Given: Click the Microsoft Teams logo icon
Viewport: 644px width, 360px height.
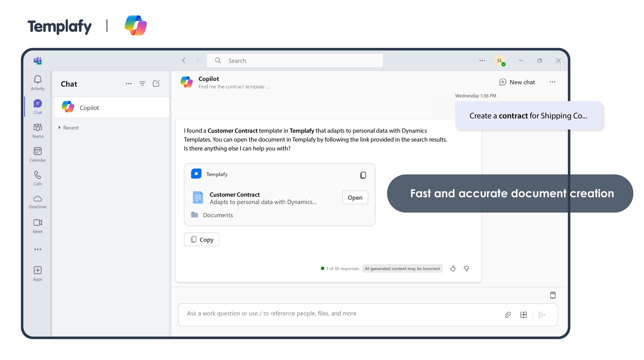Looking at the screenshot, I should (x=38, y=61).
